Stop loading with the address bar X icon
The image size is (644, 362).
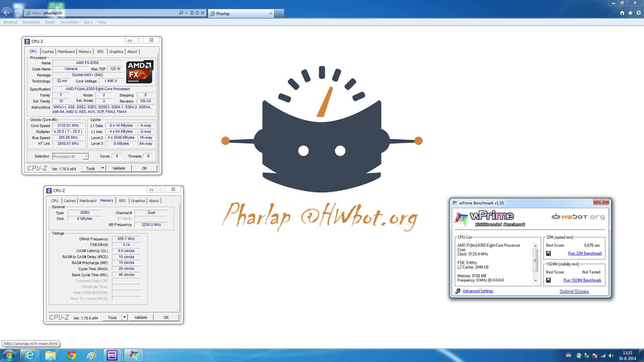[203, 13]
